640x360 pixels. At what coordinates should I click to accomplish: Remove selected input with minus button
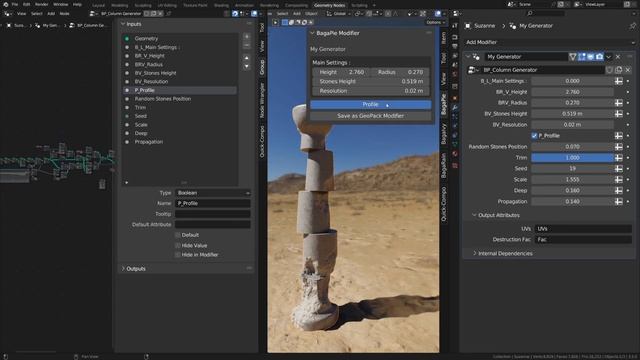coord(247,45)
